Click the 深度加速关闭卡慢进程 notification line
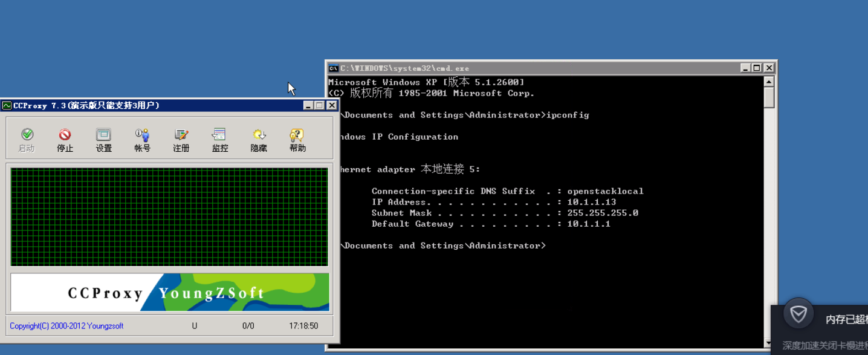 click(825, 345)
